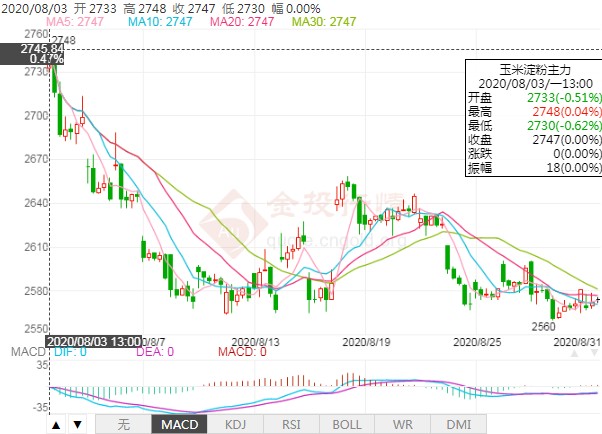Click the 最高 2748(0.04%) row
The image size is (602, 434).
(x=534, y=111)
